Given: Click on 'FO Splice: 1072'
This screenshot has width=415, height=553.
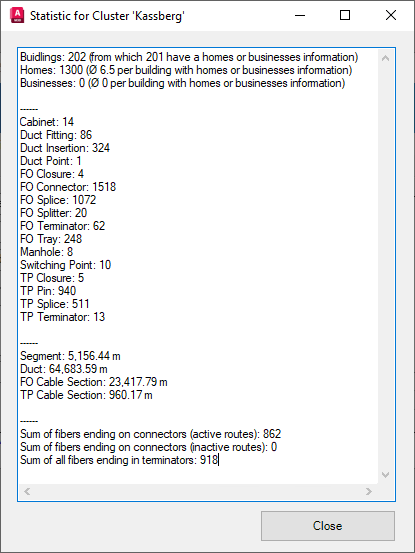Looking at the screenshot, I should point(58,200).
